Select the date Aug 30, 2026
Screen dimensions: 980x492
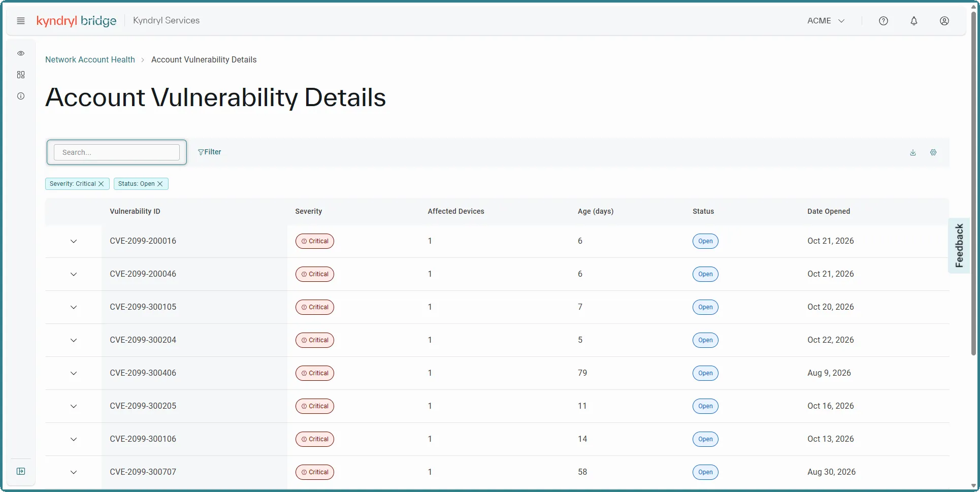[832, 472]
